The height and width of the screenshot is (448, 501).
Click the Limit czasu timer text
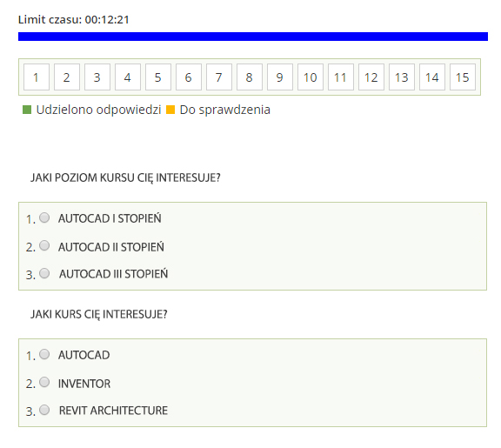(73, 19)
